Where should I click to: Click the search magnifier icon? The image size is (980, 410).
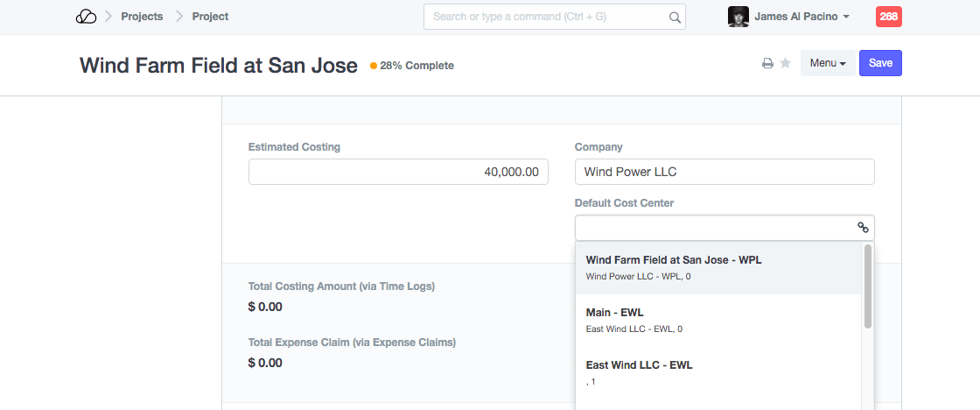pos(675,17)
